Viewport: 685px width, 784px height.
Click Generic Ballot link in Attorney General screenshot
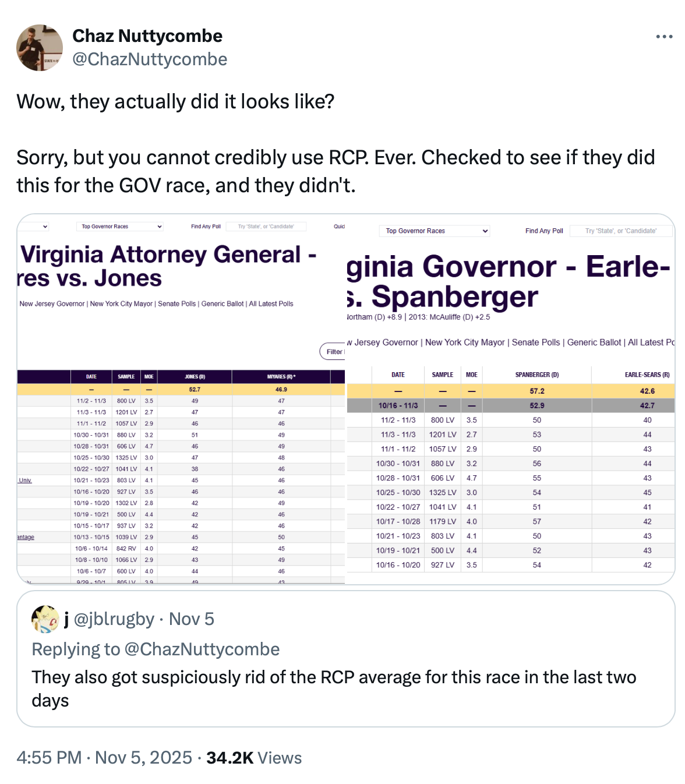pos(223,304)
